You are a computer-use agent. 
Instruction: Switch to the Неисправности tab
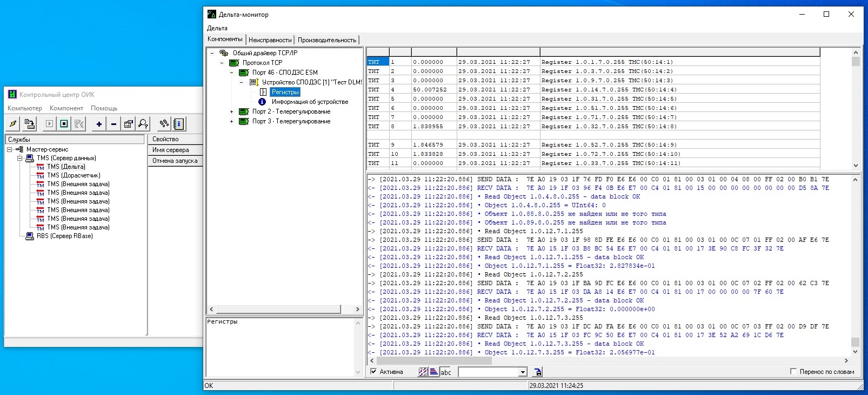click(x=270, y=40)
